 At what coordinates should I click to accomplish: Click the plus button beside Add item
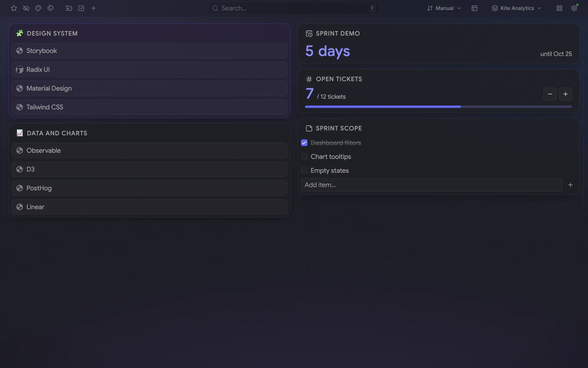[570, 185]
